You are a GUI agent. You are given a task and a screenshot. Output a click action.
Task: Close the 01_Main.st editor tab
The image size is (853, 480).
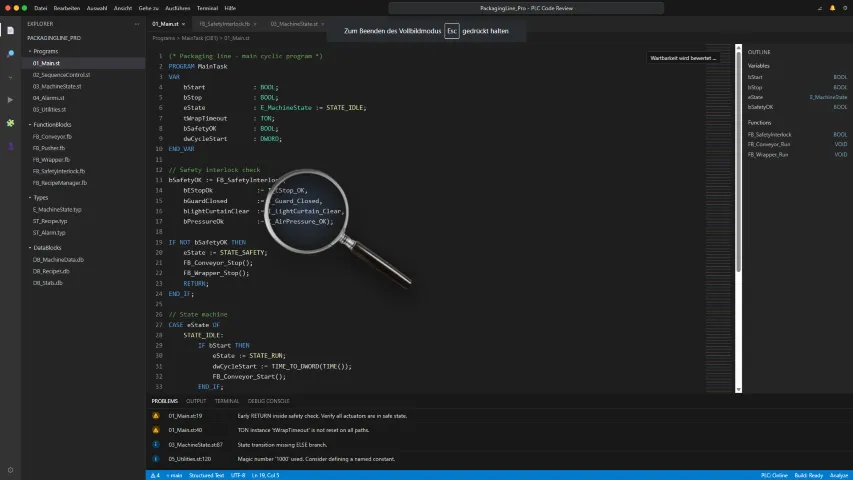183,24
